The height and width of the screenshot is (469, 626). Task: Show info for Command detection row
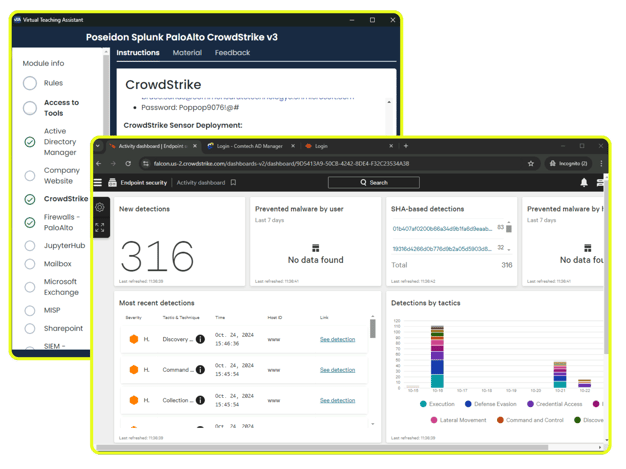pos(200,370)
